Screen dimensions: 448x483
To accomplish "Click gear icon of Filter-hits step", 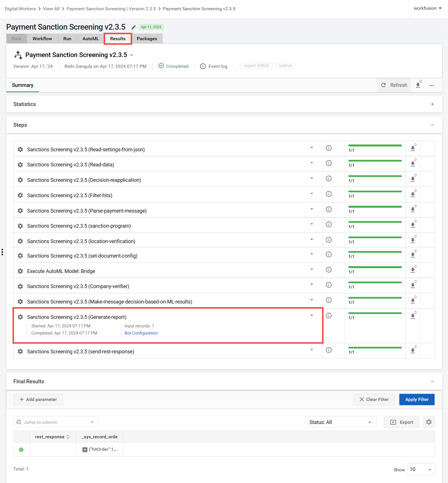I will (x=20, y=195).
